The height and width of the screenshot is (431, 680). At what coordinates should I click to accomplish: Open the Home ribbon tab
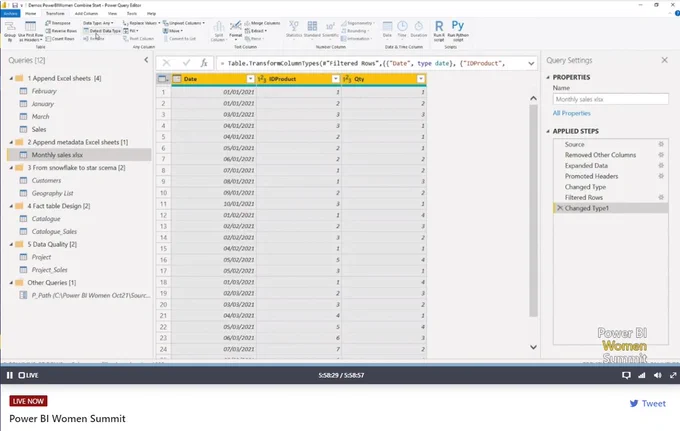click(x=30, y=13)
